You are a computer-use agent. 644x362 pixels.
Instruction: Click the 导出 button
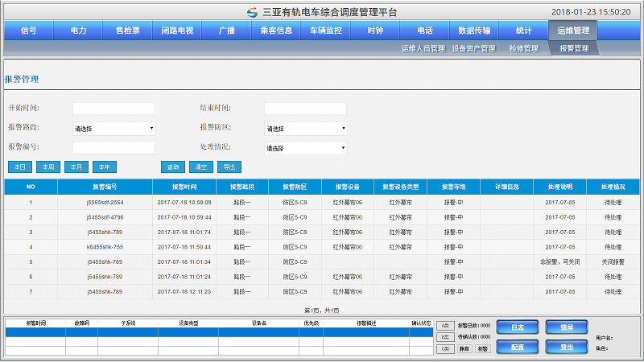(x=229, y=167)
